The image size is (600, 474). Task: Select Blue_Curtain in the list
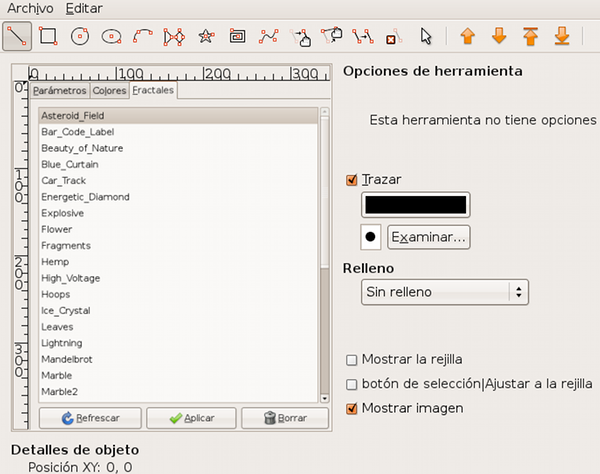[178, 165]
